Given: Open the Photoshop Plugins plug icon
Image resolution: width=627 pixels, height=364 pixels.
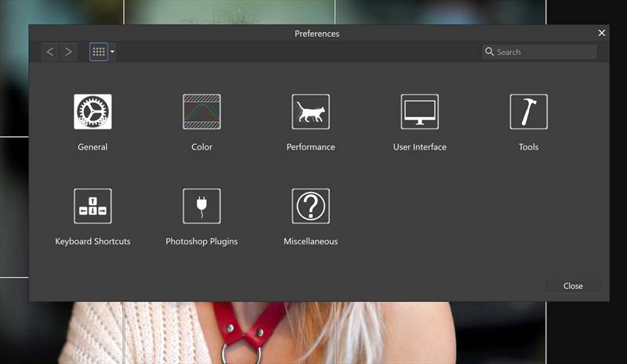Looking at the screenshot, I should (x=201, y=206).
